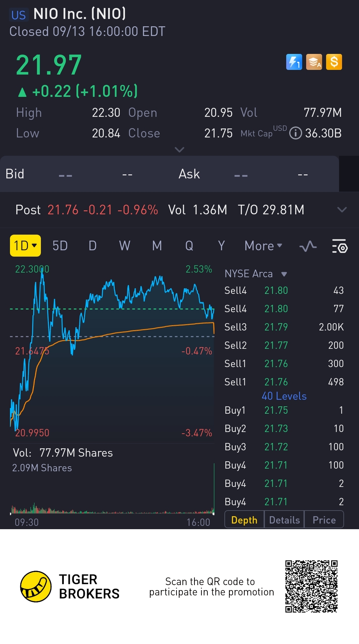Image resolution: width=359 pixels, height=644 pixels.
Task: Switch to the weekly W chart
Action: [125, 246]
